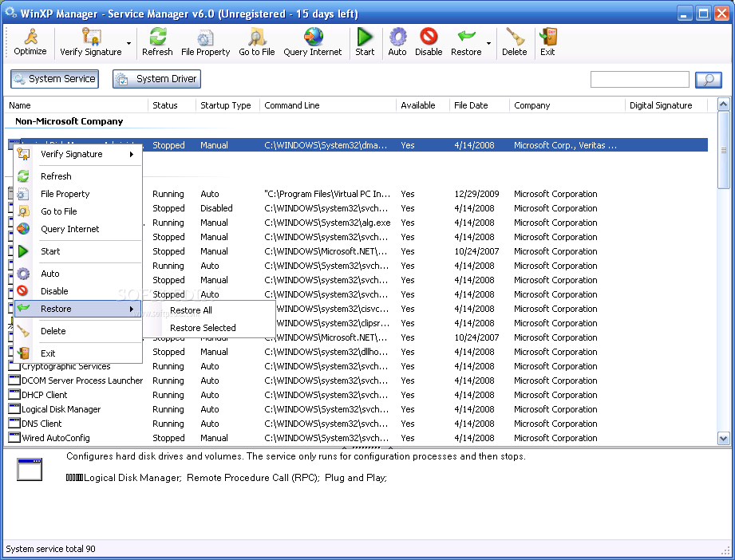Select the DNS Client name

point(41,424)
